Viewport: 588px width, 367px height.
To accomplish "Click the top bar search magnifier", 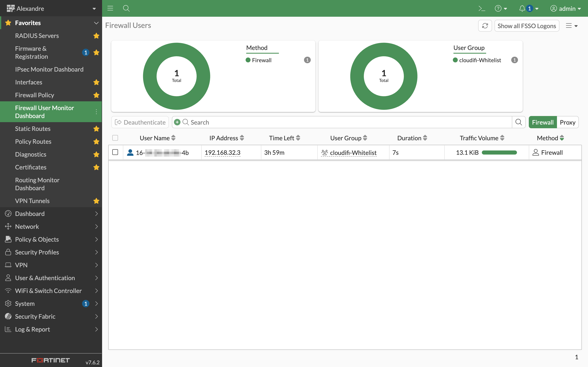I will coord(126,9).
